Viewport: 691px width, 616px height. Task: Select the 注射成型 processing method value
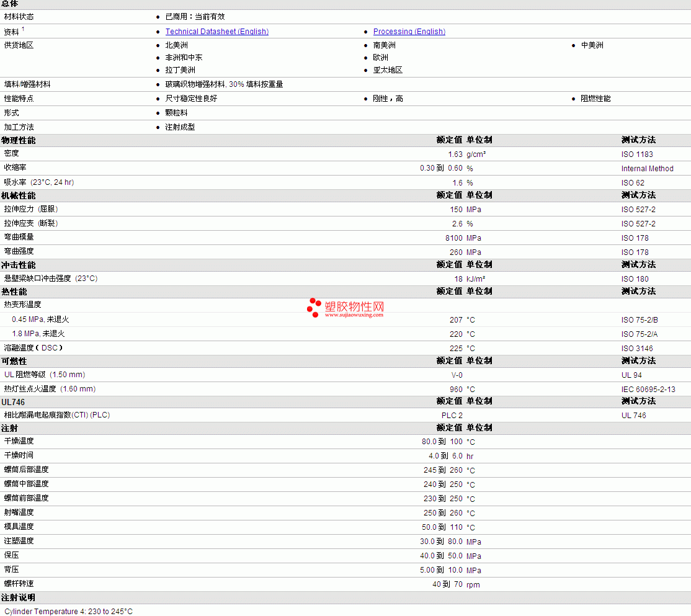(180, 127)
